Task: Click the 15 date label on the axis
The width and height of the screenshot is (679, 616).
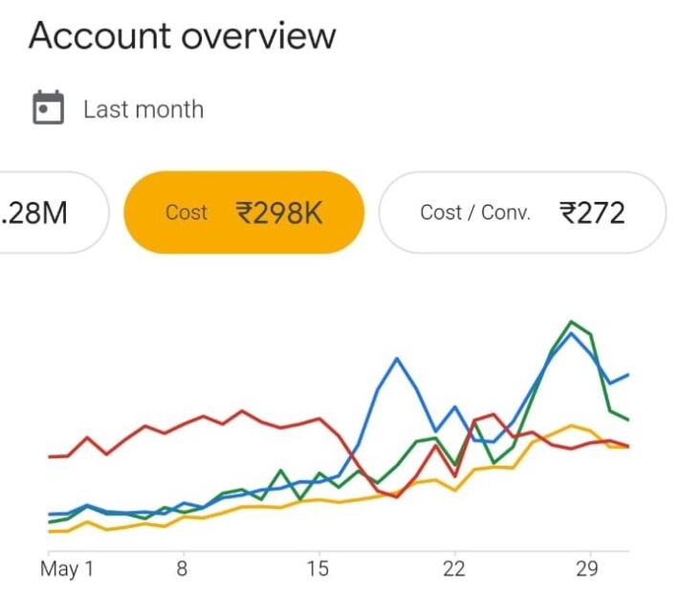Action: point(318,569)
